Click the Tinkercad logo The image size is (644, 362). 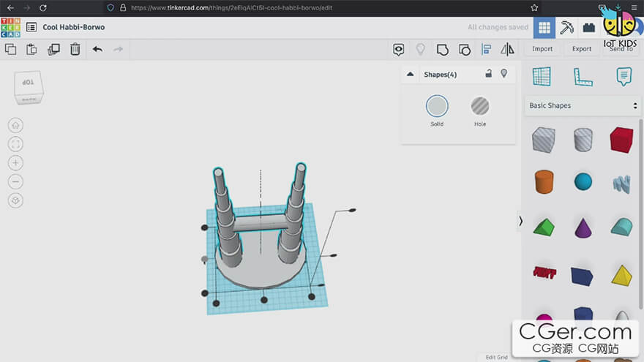pos(11,28)
